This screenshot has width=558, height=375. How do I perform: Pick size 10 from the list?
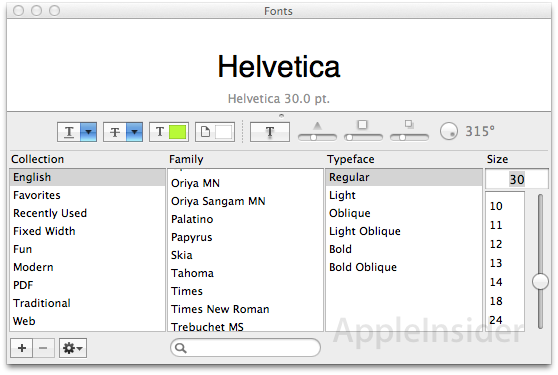coord(505,206)
